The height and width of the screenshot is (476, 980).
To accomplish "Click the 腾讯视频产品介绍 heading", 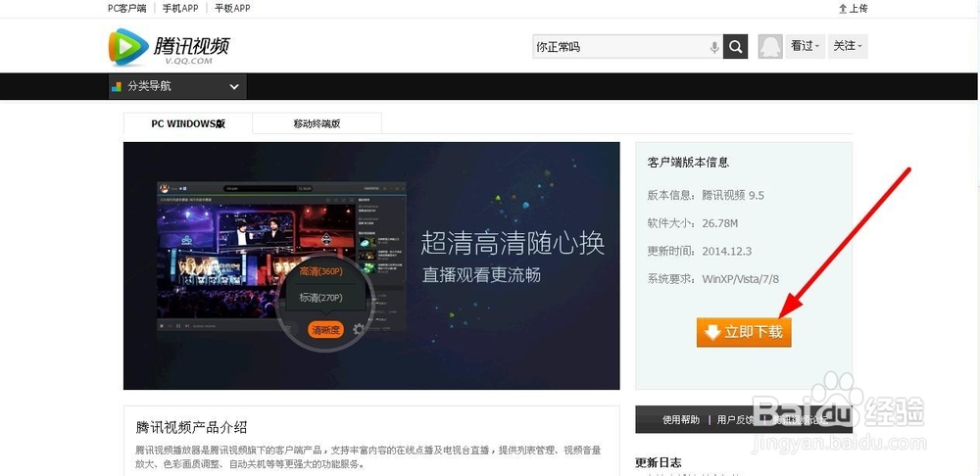I will coord(191,428).
